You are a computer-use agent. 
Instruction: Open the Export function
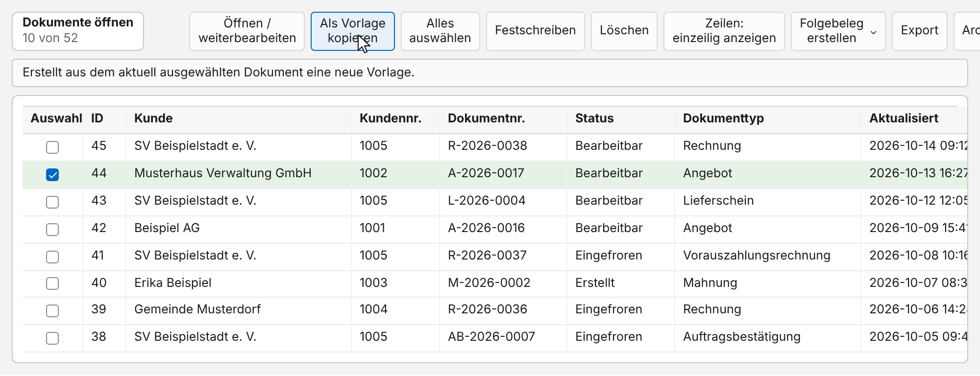(919, 31)
